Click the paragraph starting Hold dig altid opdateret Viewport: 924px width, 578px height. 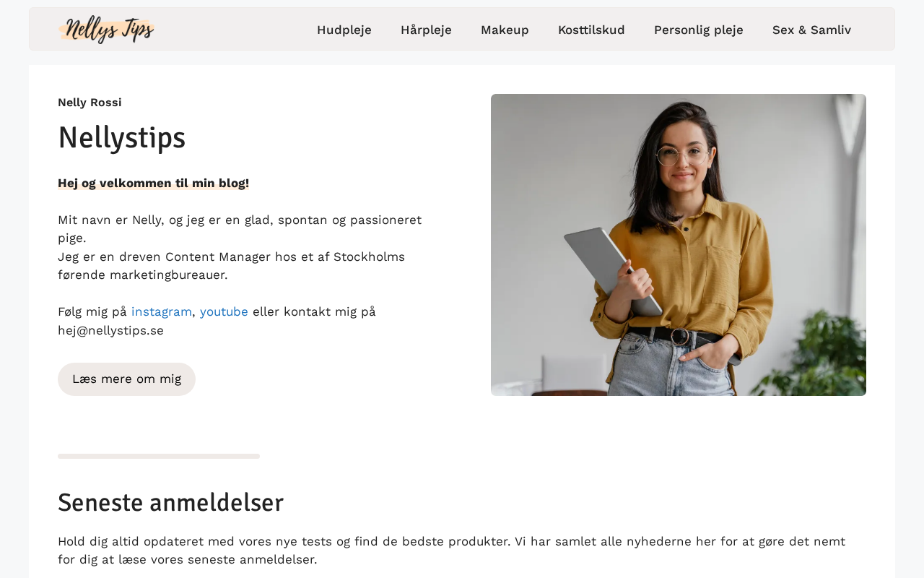pyautogui.click(x=451, y=551)
